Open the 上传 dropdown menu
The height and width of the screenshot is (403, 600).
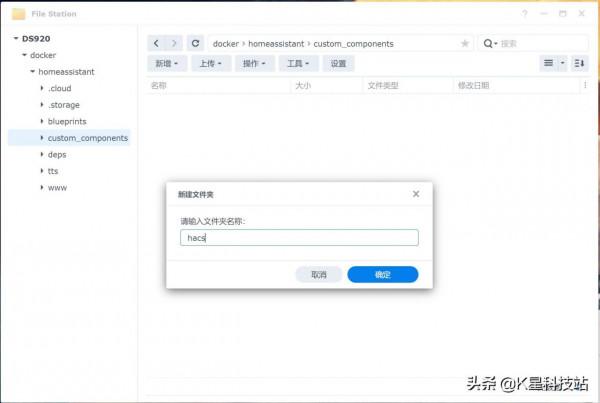coord(211,63)
